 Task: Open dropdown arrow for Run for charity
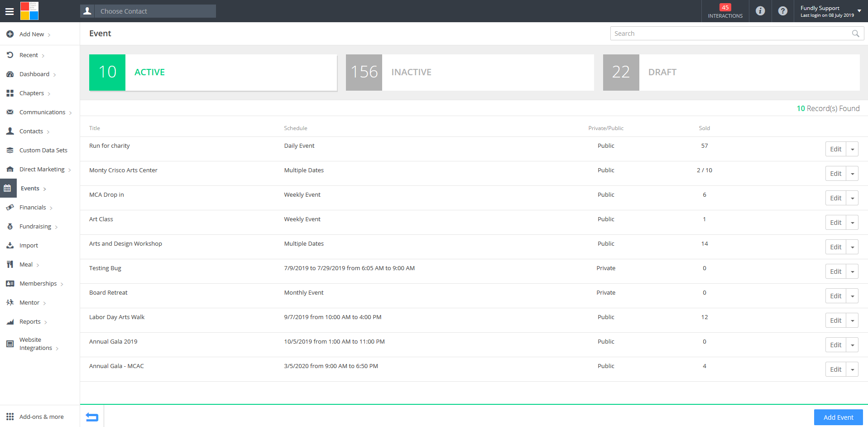[852, 149]
